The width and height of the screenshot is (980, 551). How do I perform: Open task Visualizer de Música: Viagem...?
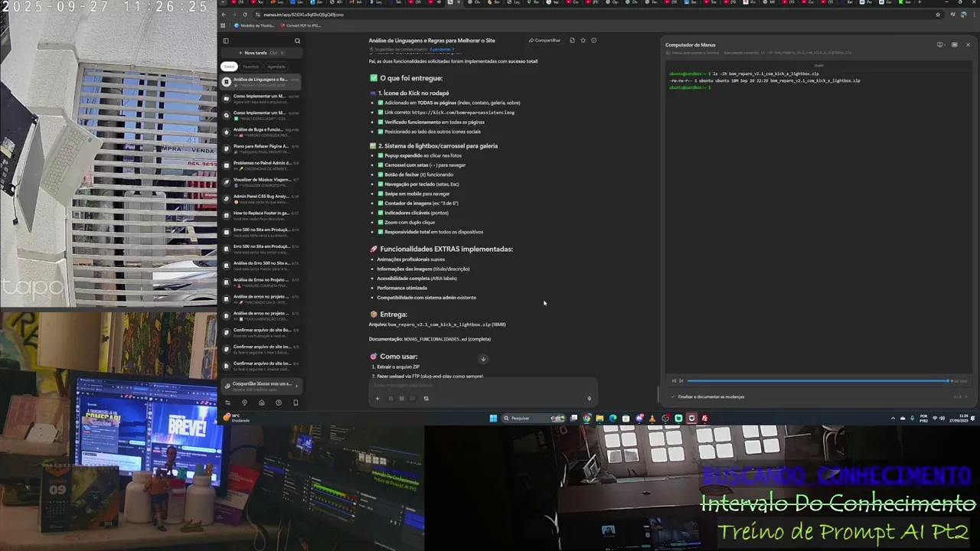click(260, 182)
